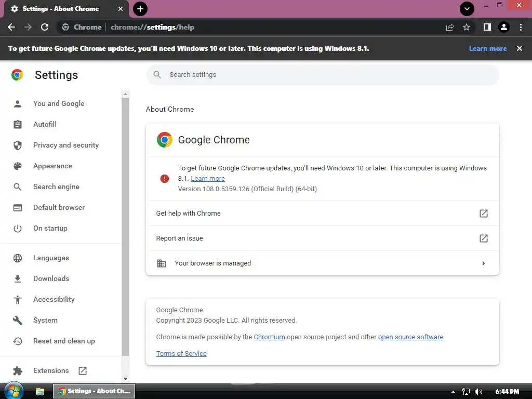Toggle the side panel icon

(x=487, y=27)
